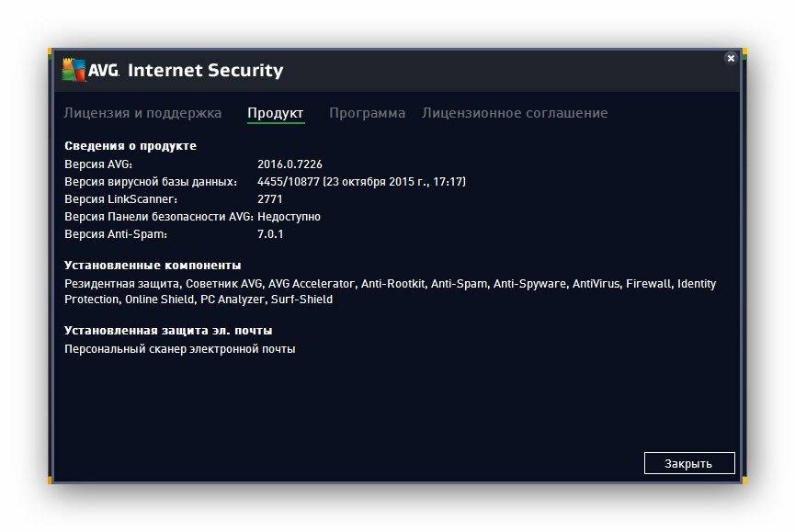Screen dimensions: 795x532
Task: Click the Закрыть button
Action: [689, 463]
